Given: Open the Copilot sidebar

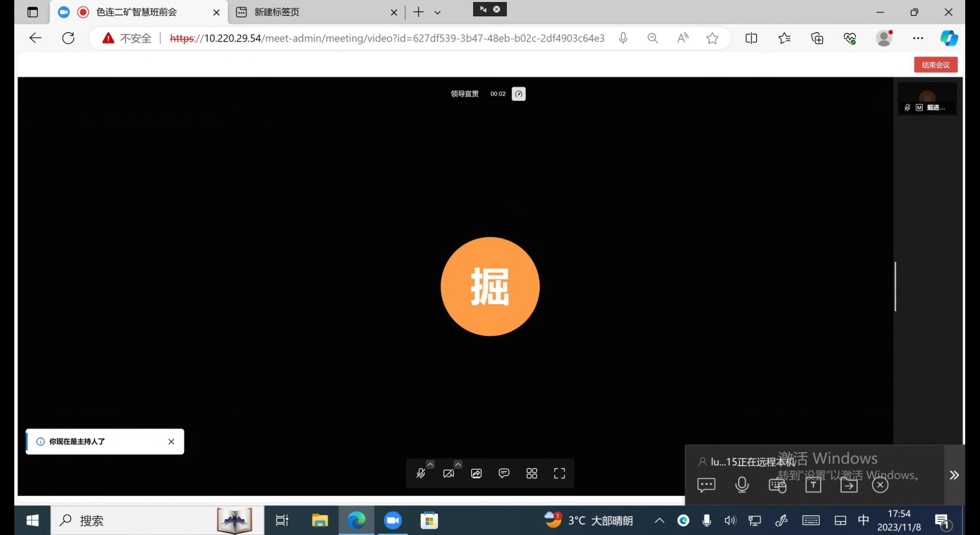Looking at the screenshot, I should pyautogui.click(x=949, y=38).
